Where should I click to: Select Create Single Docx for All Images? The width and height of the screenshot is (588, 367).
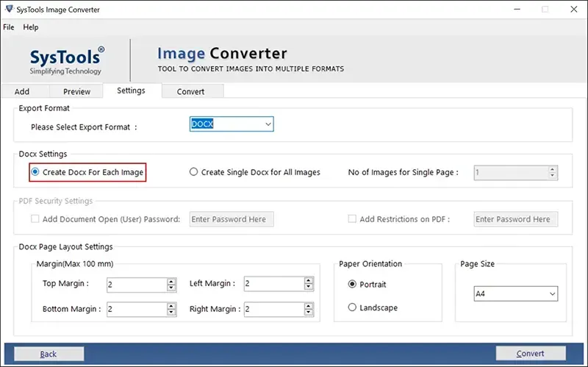194,172
